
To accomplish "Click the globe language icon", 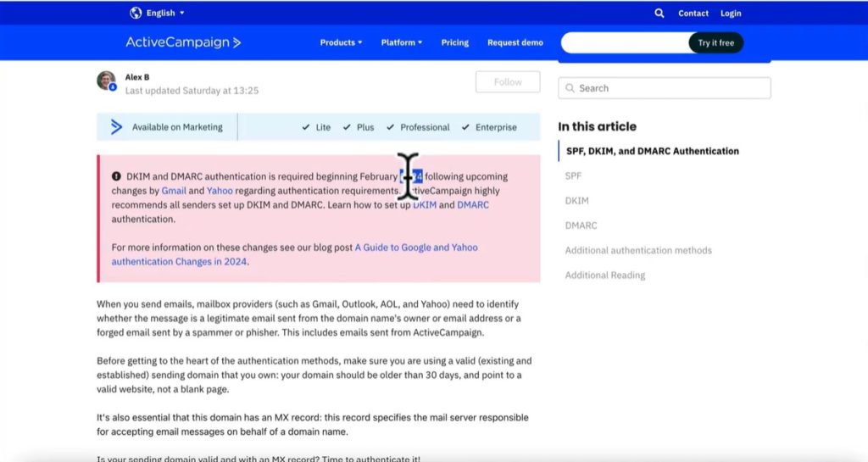I will [136, 13].
